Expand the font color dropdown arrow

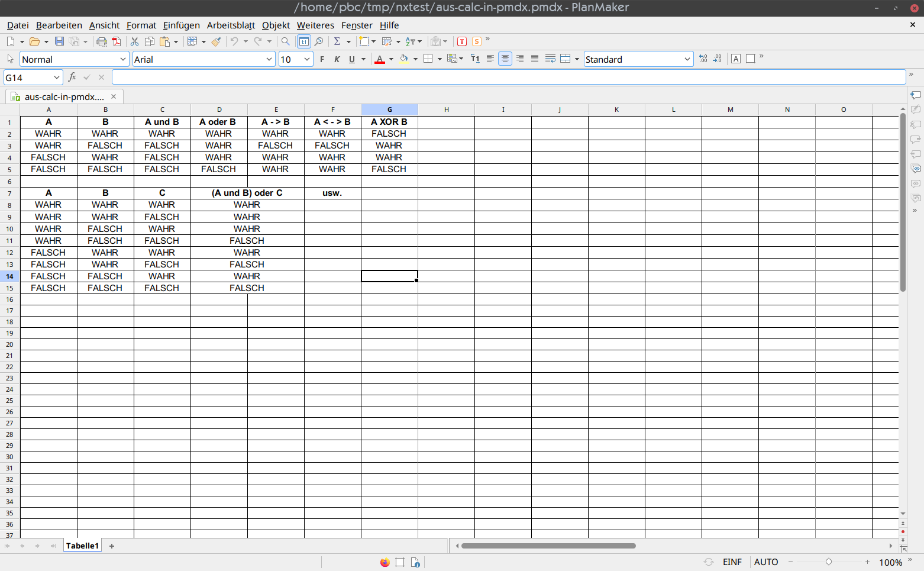click(391, 59)
